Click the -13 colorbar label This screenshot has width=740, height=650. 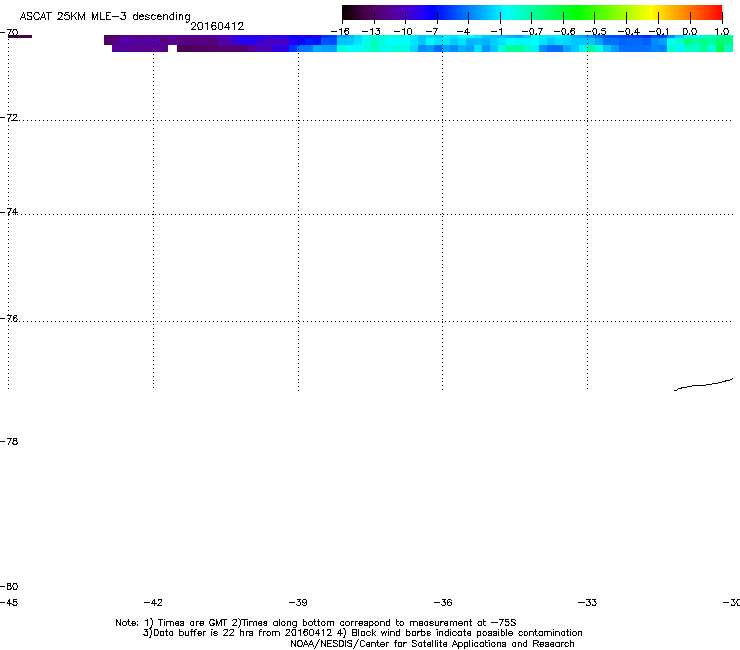point(371,32)
